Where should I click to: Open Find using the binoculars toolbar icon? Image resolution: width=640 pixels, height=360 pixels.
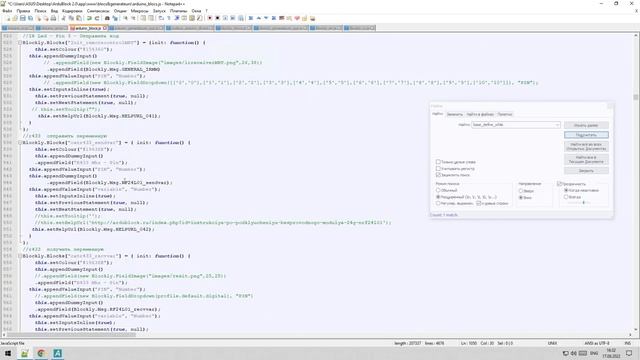pos(107,18)
